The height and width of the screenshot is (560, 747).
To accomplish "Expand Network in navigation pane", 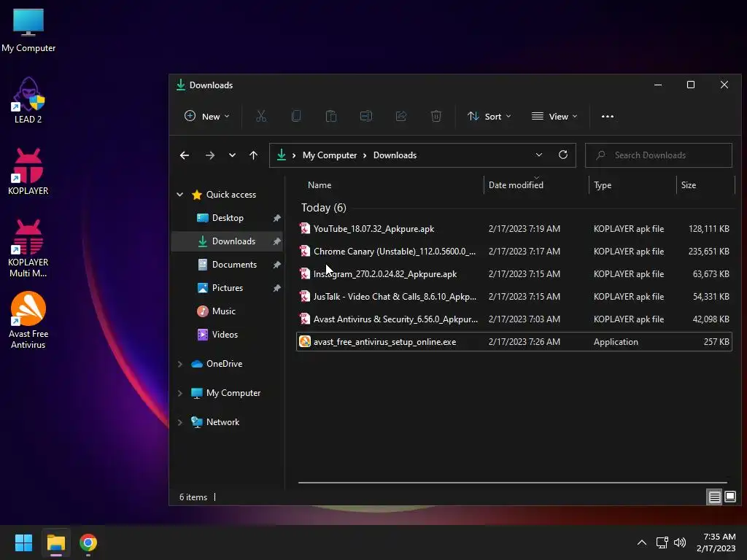I will [x=180, y=422].
